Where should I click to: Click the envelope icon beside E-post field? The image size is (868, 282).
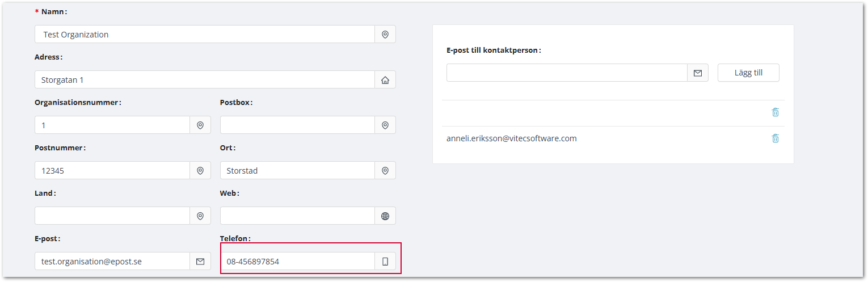(200, 261)
